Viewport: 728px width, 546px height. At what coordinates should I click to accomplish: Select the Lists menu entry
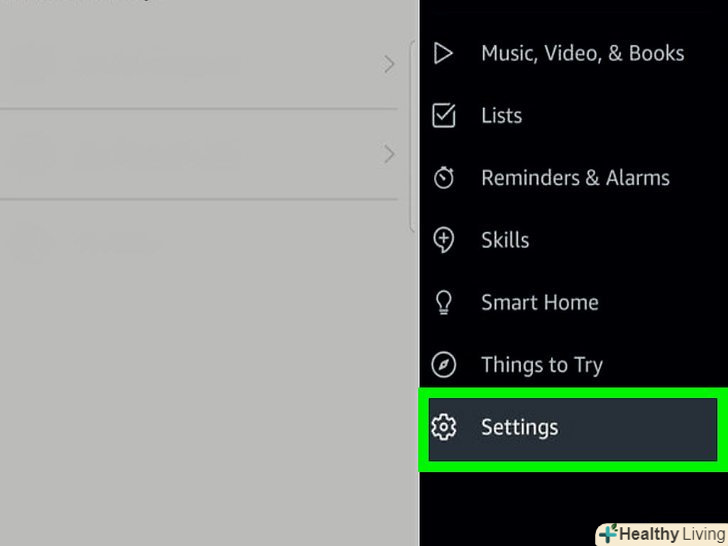pyautogui.click(x=501, y=115)
